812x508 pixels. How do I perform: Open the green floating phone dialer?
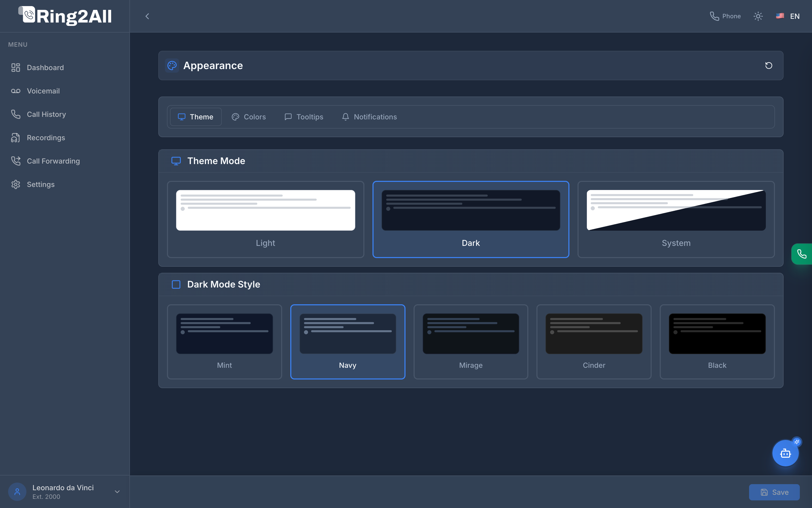tap(802, 254)
